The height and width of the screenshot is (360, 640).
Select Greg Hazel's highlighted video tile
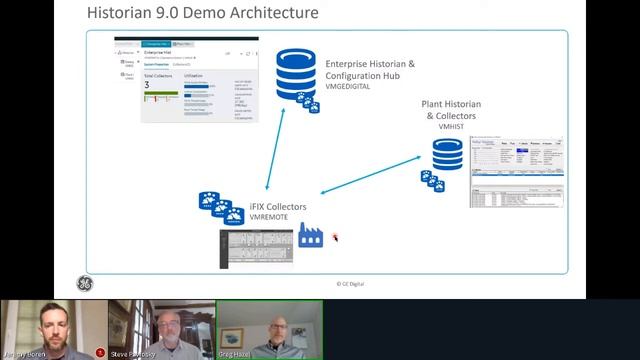coord(270,330)
